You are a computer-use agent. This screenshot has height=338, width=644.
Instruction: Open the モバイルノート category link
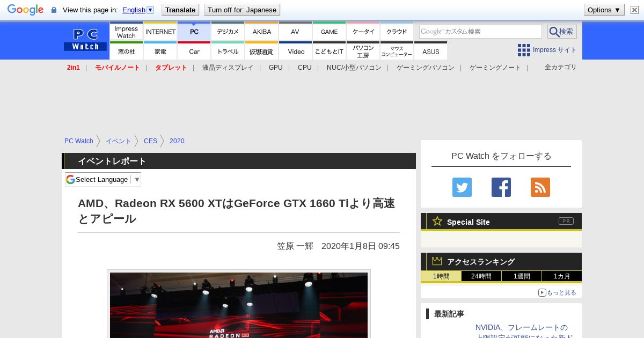pos(118,68)
